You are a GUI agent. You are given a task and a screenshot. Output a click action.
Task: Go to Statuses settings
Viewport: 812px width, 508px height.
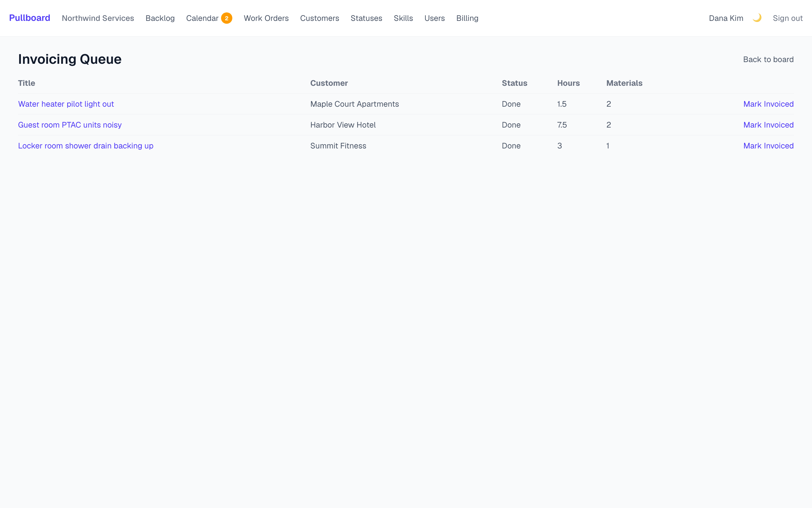pos(367,18)
